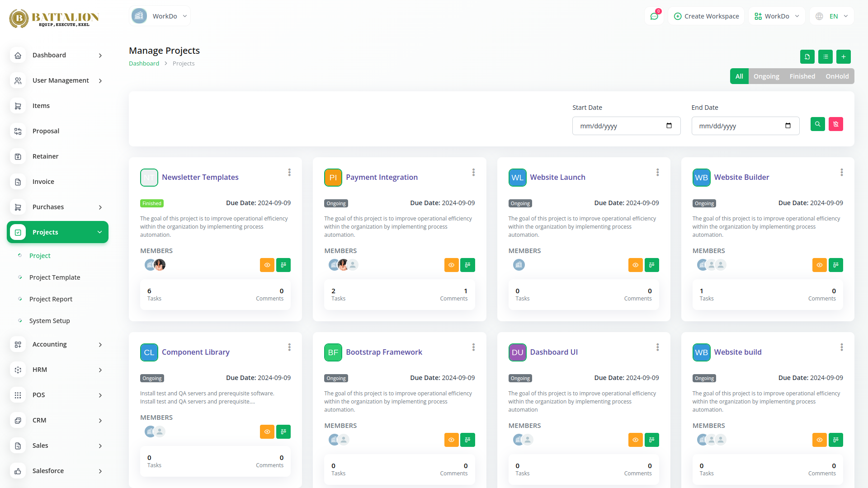Open task board icon on Payment Integration card
The width and height of the screenshot is (868, 488).
coord(467,265)
